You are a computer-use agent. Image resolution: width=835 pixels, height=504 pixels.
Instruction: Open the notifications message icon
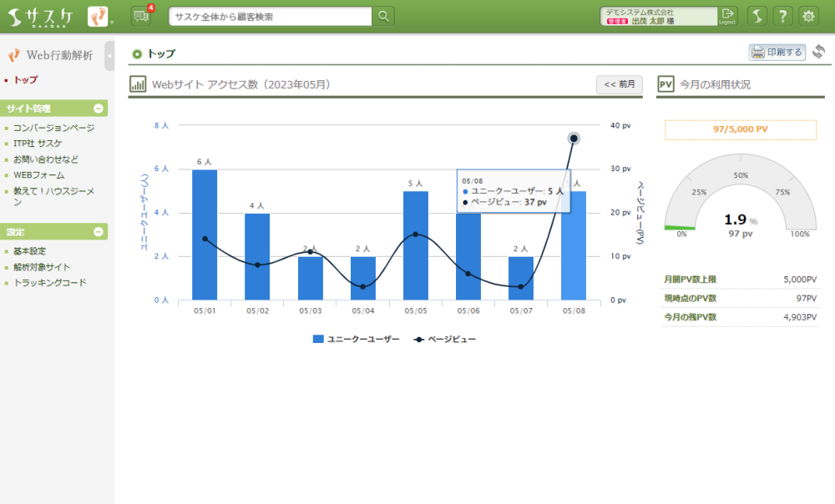point(141,16)
